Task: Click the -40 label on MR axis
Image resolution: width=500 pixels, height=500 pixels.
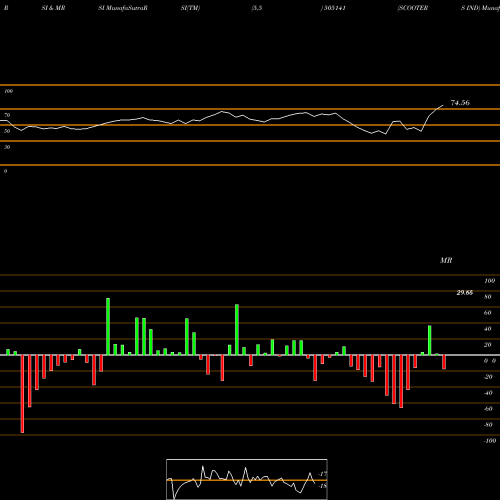Action: (488, 393)
